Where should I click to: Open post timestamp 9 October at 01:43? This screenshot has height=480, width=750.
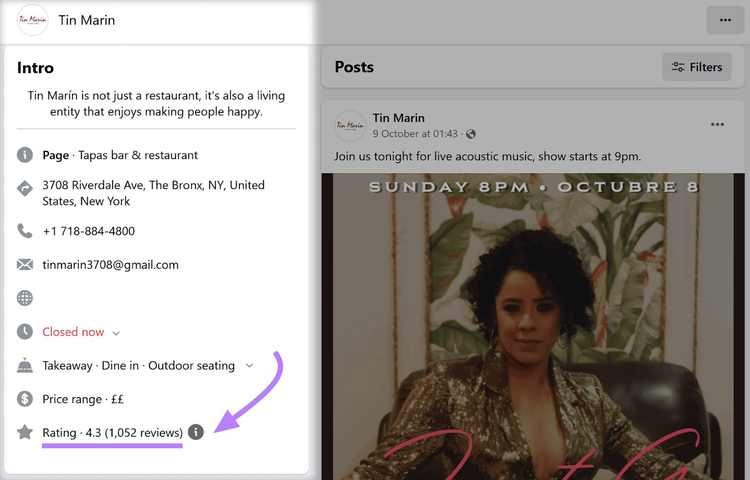click(x=415, y=134)
